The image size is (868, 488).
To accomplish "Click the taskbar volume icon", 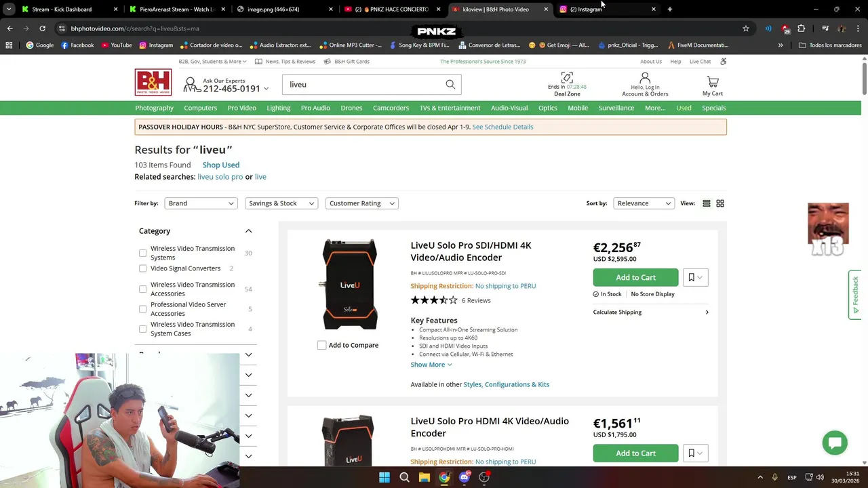I will tap(820, 477).
